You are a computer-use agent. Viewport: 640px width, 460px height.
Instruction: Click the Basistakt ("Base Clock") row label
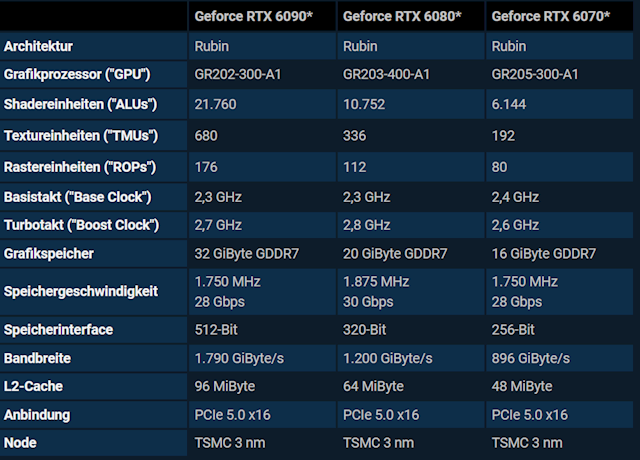click(77, 195)
